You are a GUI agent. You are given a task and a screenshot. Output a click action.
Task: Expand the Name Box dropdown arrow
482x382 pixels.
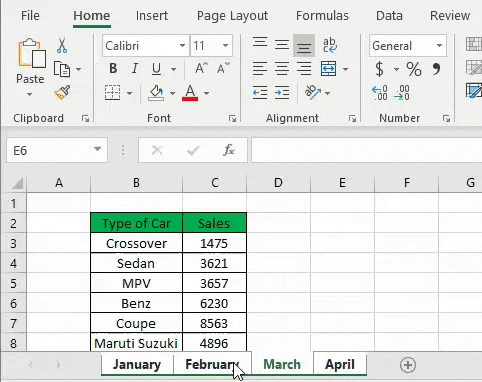point(97,149)
